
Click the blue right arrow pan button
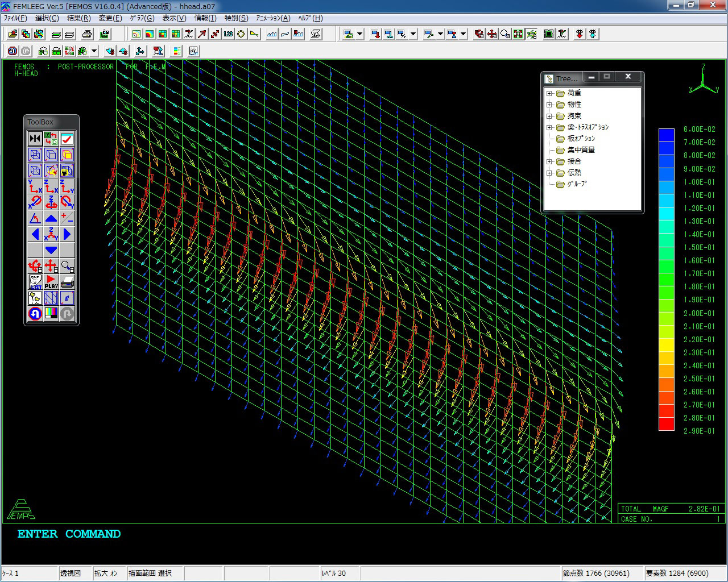(x=67, y=234)
